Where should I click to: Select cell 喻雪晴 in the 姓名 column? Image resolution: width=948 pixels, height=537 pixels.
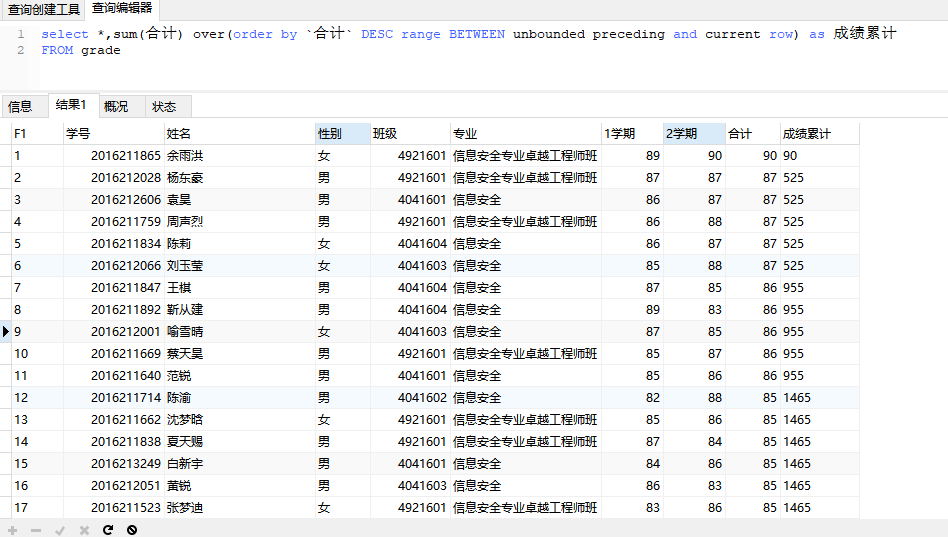coord(239,331)
